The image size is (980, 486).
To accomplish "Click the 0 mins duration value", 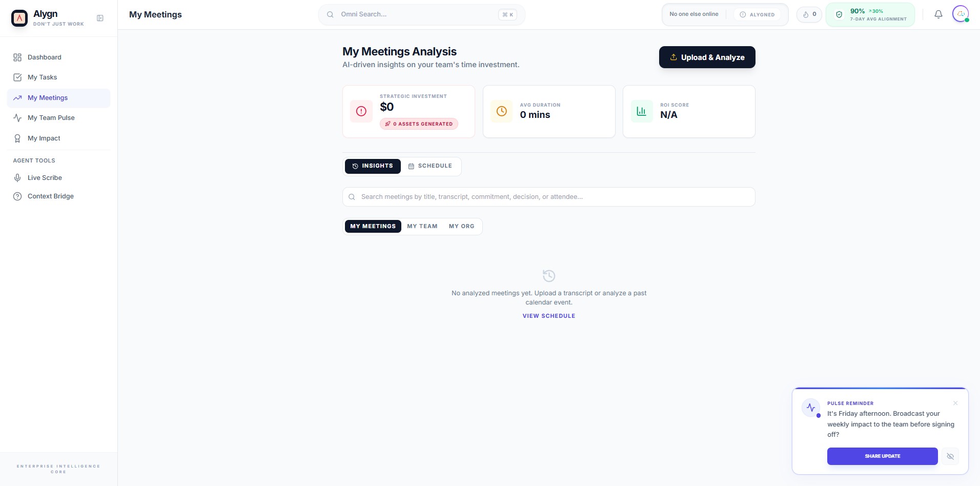I will [x=535, y=115].
